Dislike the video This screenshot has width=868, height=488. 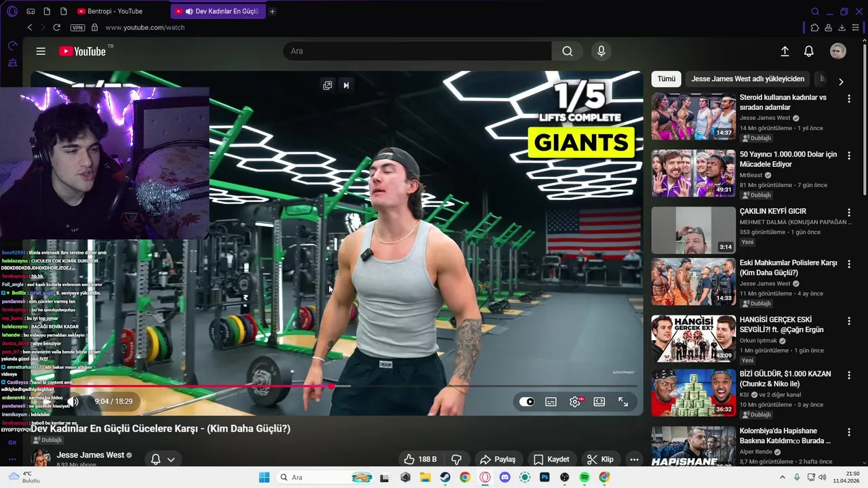[456, 459]
